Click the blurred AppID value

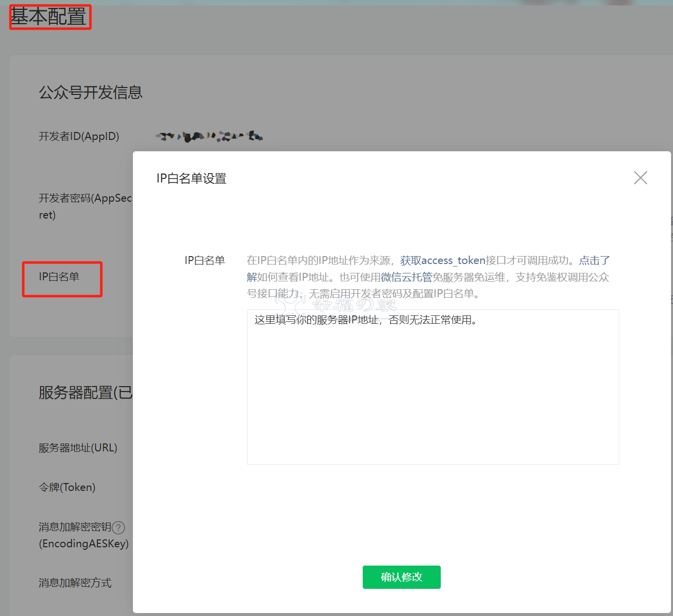[209, 136]
